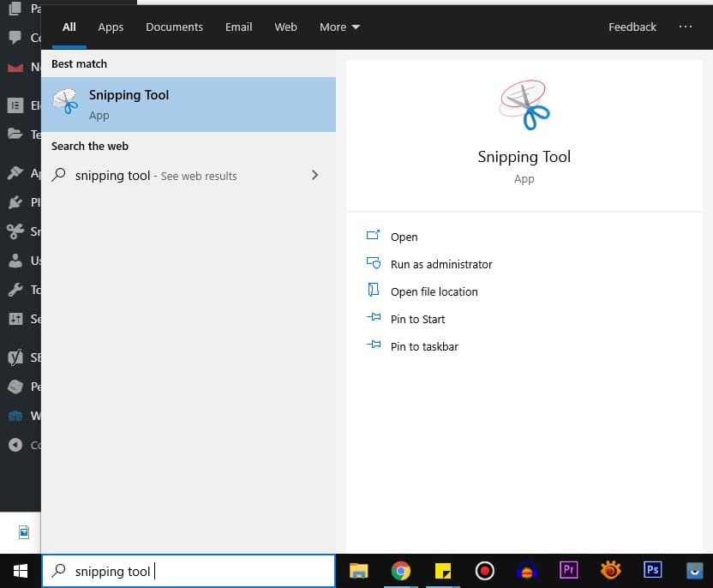This screenshot has height=588, width=713.
Task: Open Sticky Notes from the taskbar
Action: pyautogui.click(x=443, y=571)
